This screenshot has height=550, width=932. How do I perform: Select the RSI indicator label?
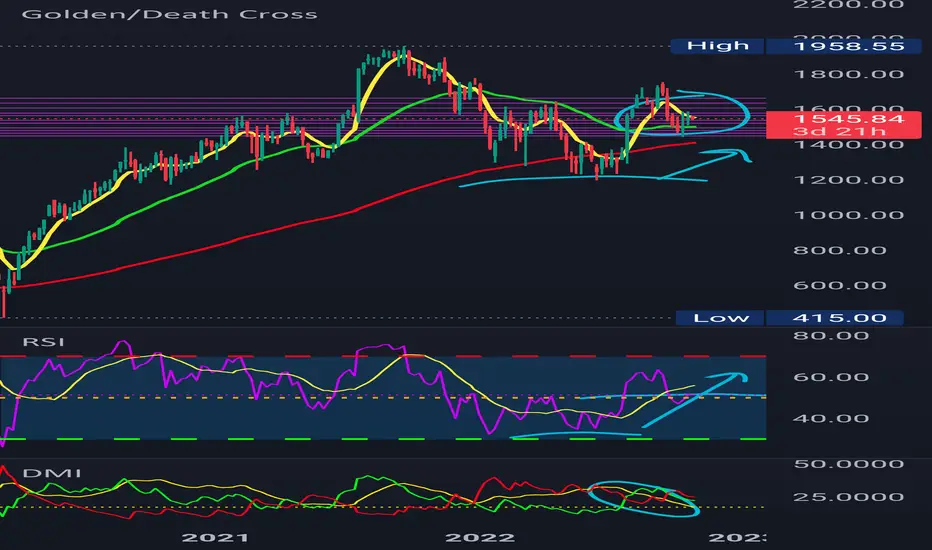point(43,342)
